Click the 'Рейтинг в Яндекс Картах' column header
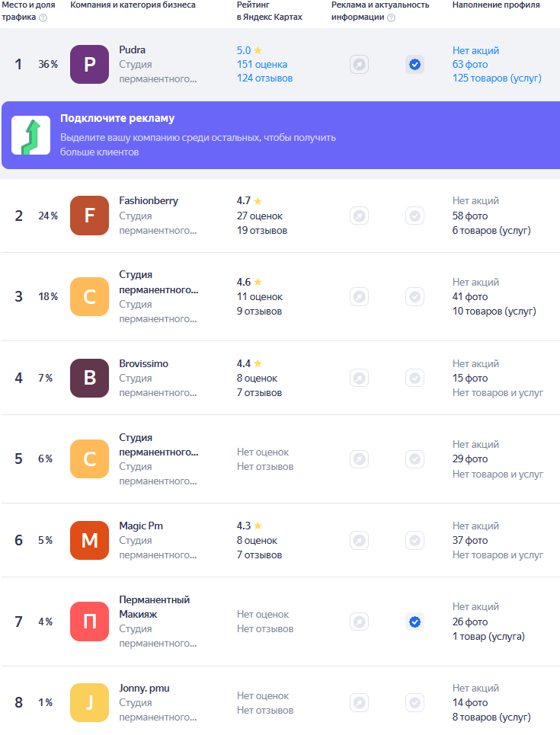 click(269, 11)
